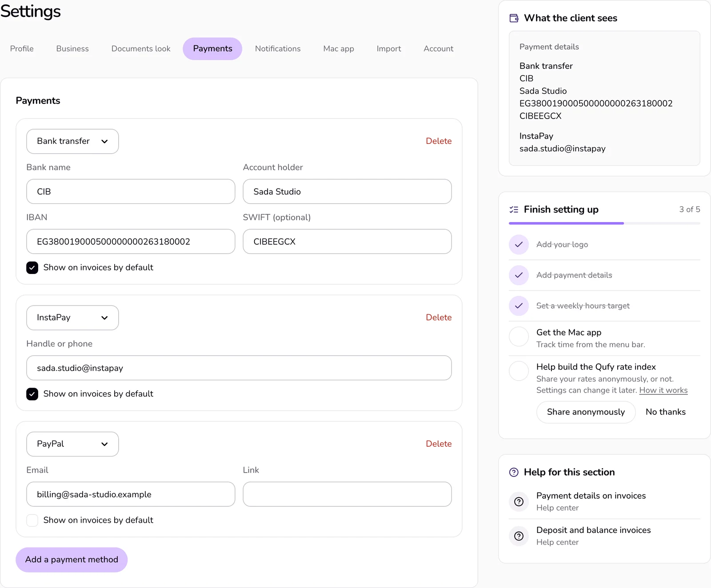Image resolution: width=711 pixels, height=588 pixels.
Task: Click Share anonymously button
Action: click(x=586, y=412)
